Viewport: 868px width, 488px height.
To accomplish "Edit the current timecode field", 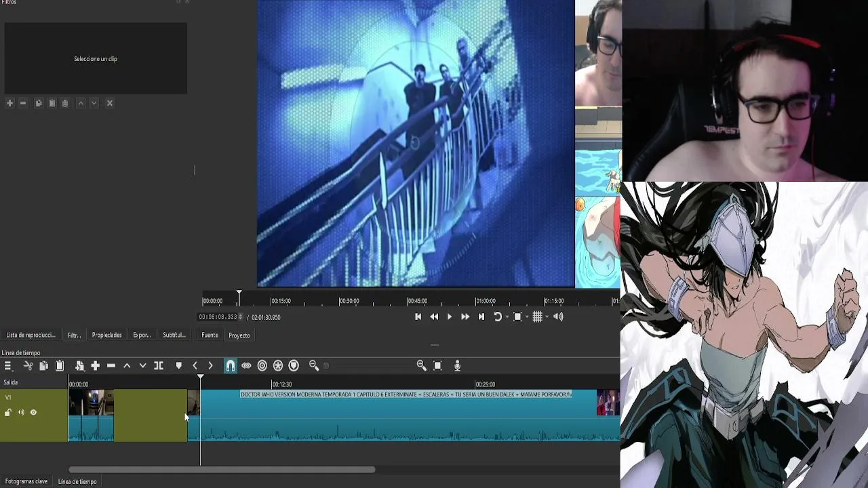I will tap(218, 317).
